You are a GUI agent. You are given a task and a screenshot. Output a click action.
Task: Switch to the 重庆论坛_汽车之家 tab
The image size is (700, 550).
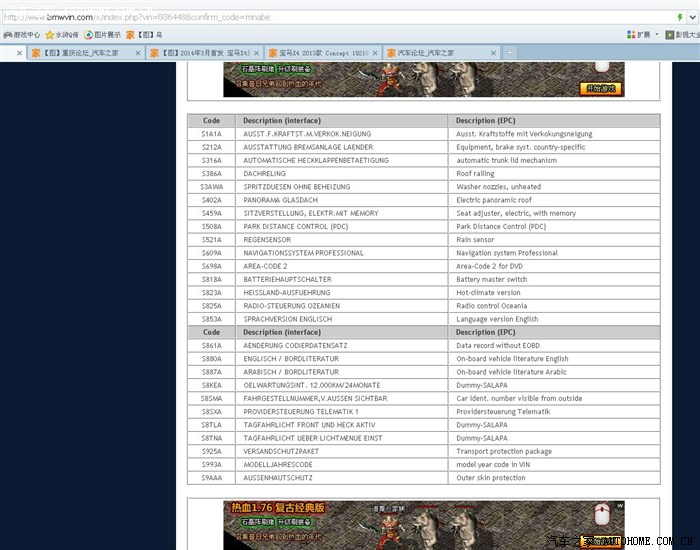[x=85, y=52]
